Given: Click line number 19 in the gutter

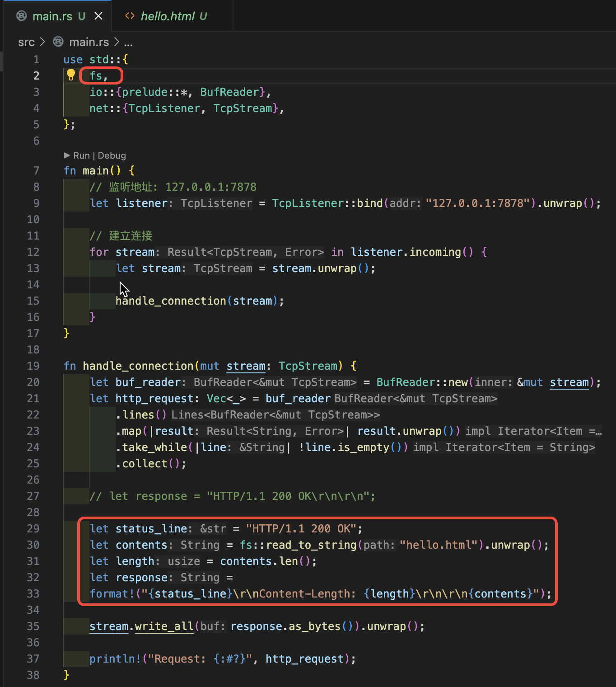Looking at the screenshot, I should 33,366.
